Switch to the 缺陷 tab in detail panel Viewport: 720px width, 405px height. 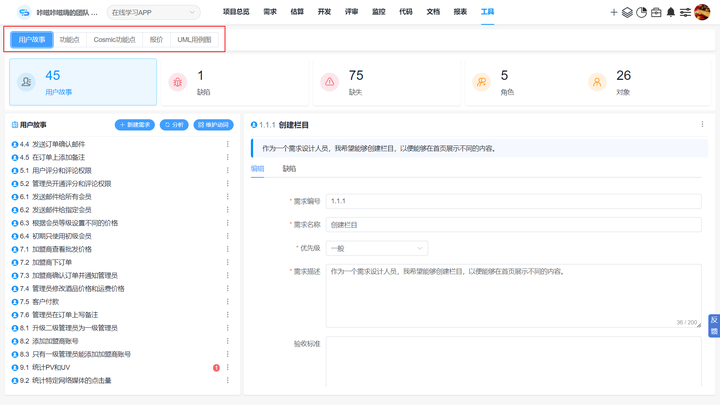click(x=289, y=169)
